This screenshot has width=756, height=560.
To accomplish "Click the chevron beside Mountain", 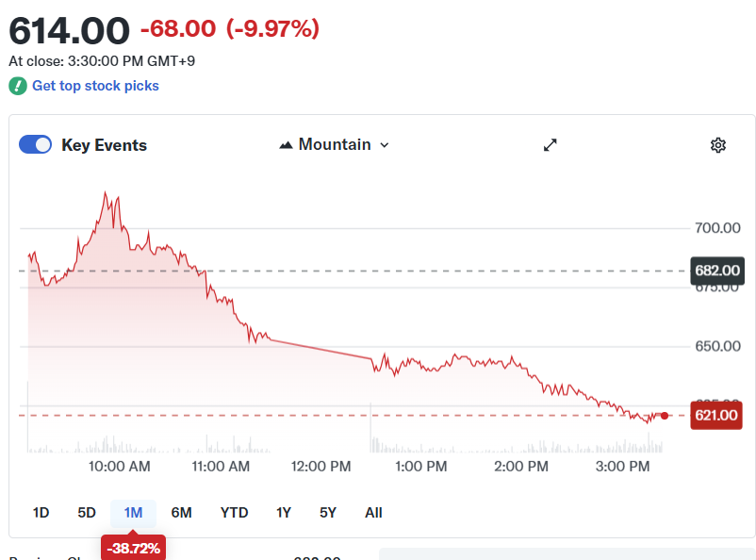I will (383, 146).
